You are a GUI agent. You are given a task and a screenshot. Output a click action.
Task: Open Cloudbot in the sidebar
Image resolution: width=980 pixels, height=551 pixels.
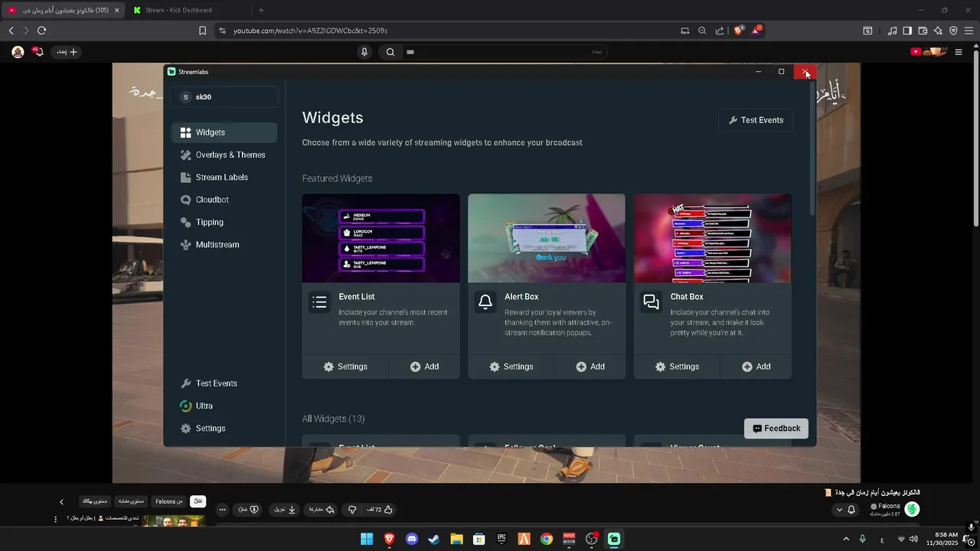coord(224,200)
